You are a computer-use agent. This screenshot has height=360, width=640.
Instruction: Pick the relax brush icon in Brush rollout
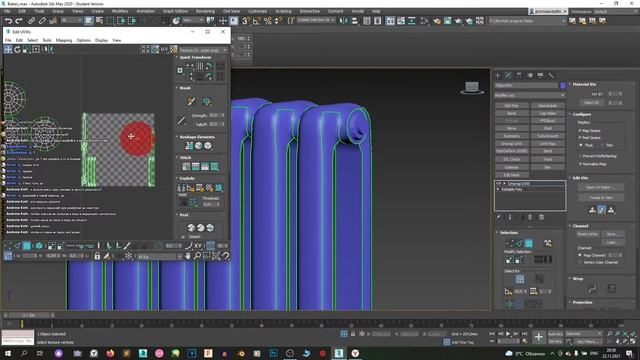(x=206, y=101)
